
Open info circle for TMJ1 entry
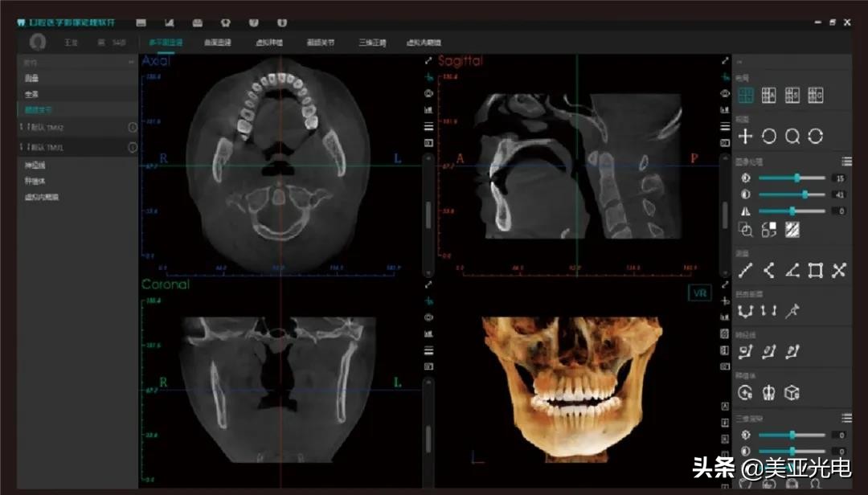click(x=133, y=147)
